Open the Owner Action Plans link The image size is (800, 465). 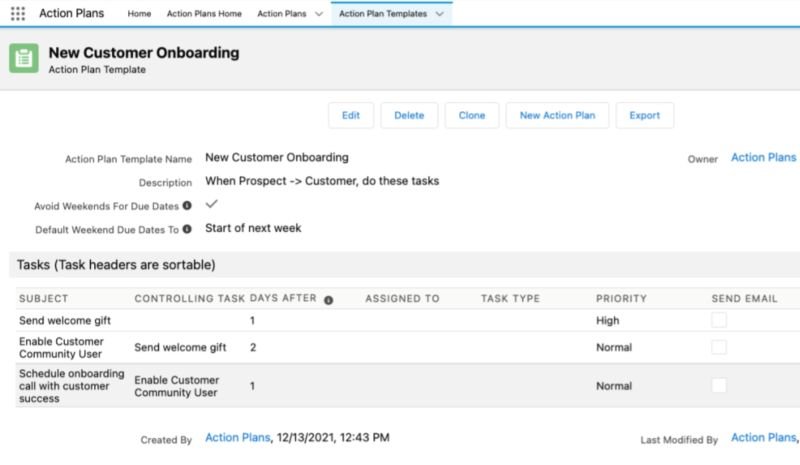[x=764, y=157]
